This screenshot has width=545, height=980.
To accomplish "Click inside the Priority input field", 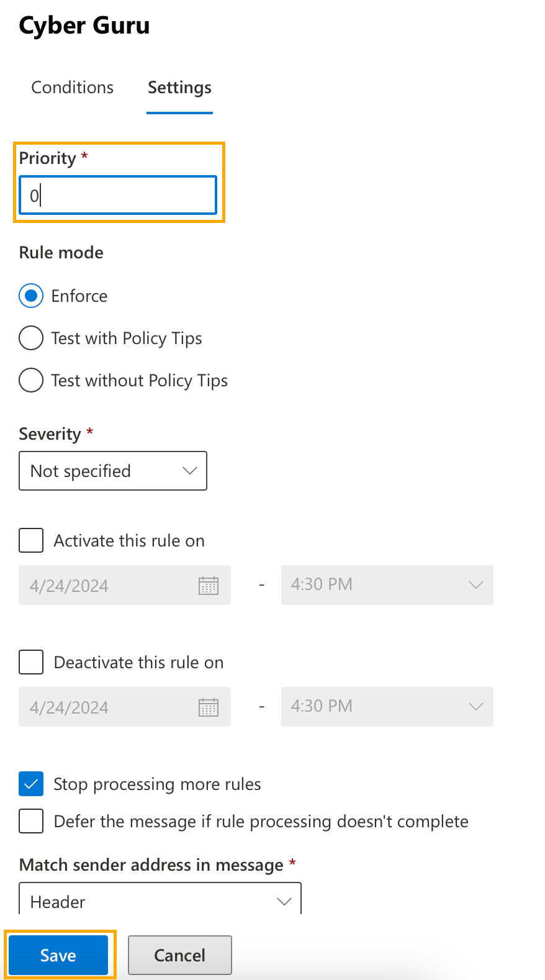I will click(x=117, y=194).
